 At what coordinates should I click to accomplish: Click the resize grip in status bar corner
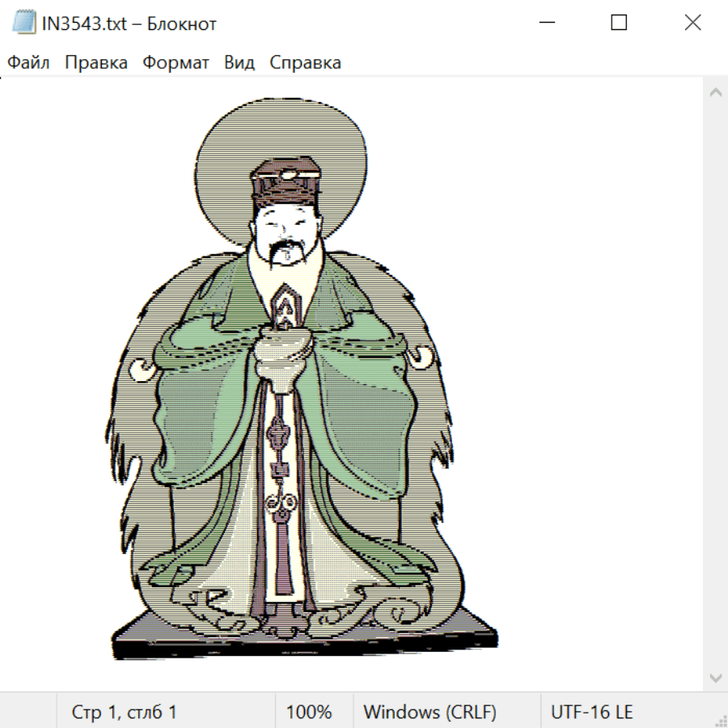[721, 721]
